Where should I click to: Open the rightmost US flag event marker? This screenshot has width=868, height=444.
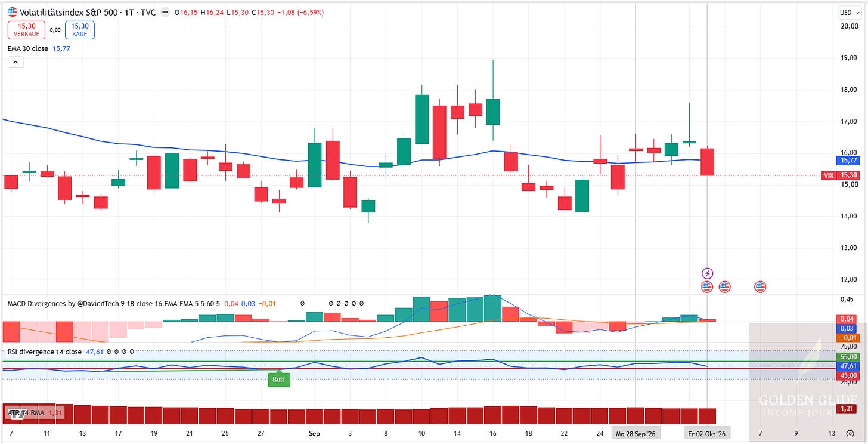(760, 287)
